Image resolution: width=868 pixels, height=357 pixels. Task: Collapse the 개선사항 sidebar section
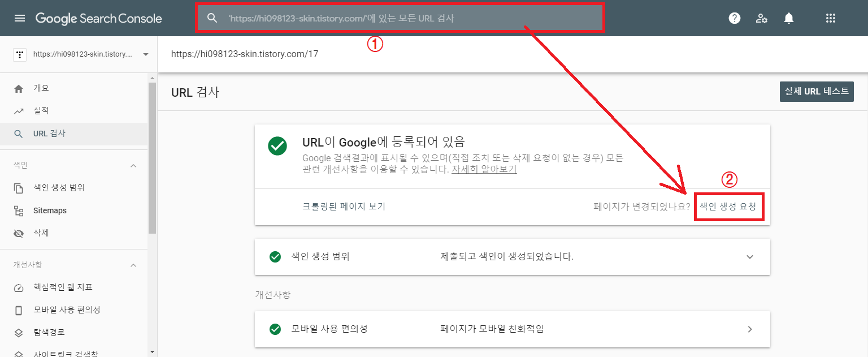133,265
